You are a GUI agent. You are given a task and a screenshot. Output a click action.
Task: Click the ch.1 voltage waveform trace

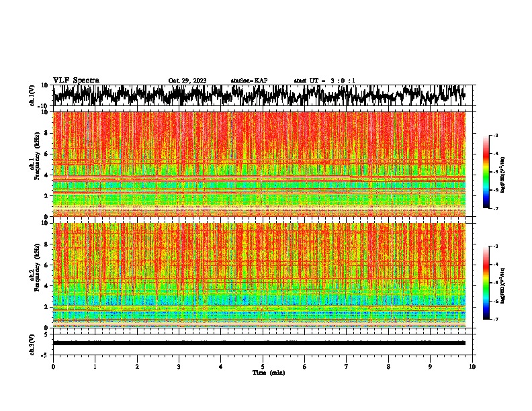click(x=259, y=95)
